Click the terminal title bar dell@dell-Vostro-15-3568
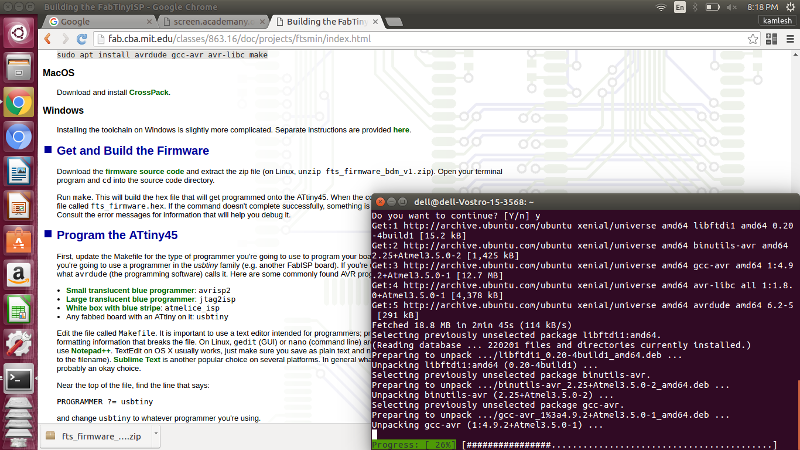800x450 pixels. [x=474, y=203]
